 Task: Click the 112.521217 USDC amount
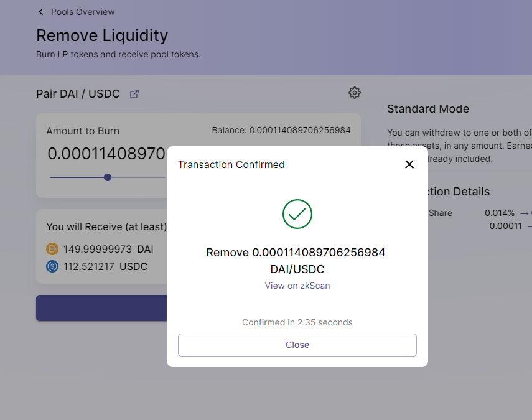[105, 267]
